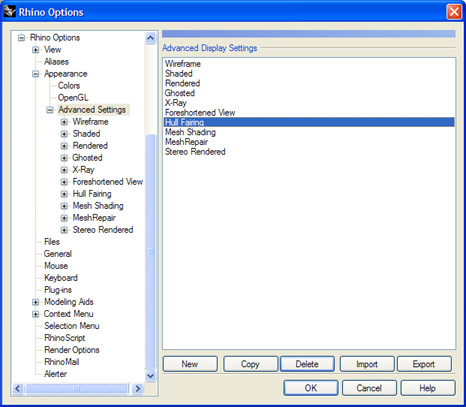Click the tree vertical scrollbar thumb

tap(151, 252)
